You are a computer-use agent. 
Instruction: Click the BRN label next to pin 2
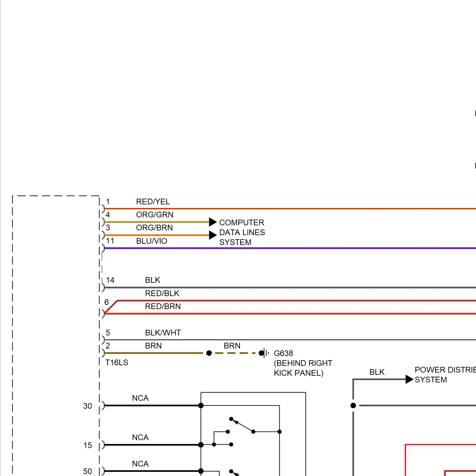coord(153,346)
